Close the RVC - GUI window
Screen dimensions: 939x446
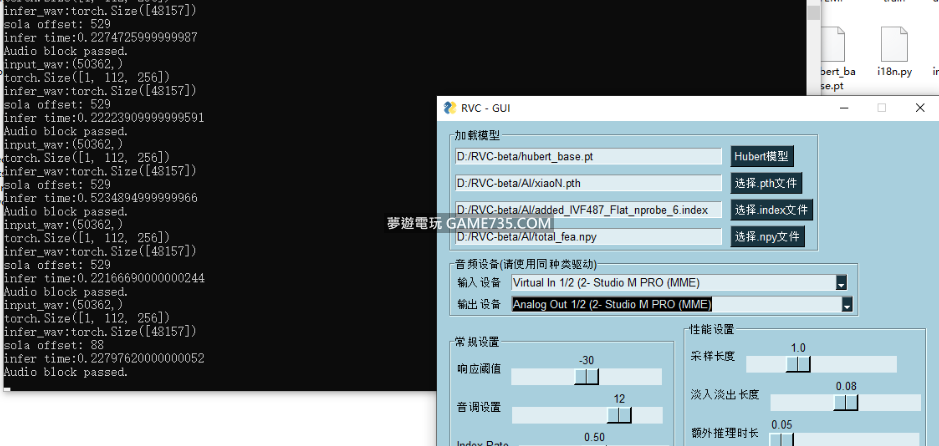pos(920,108)
